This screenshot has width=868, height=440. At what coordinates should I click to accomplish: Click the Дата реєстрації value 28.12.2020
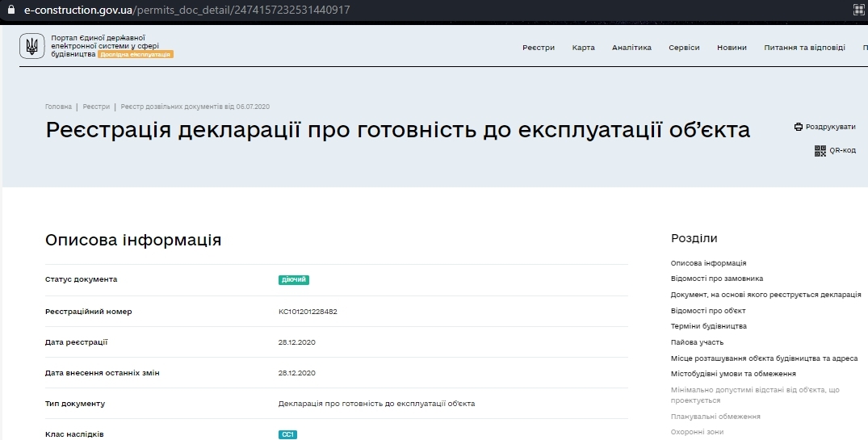coord(296,342)
